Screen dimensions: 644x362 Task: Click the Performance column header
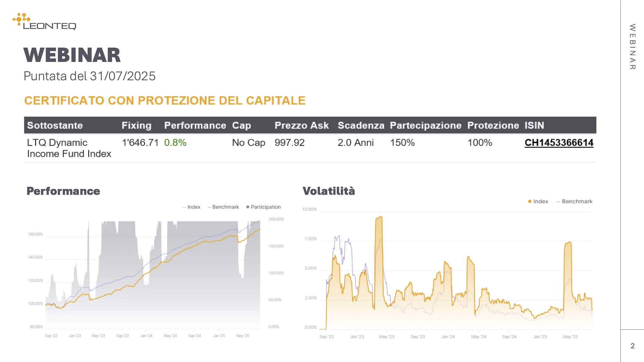click(195, 125)
